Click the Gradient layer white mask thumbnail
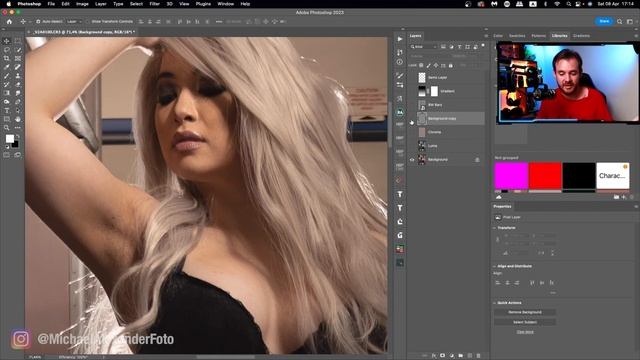 [x=434, y=91]
